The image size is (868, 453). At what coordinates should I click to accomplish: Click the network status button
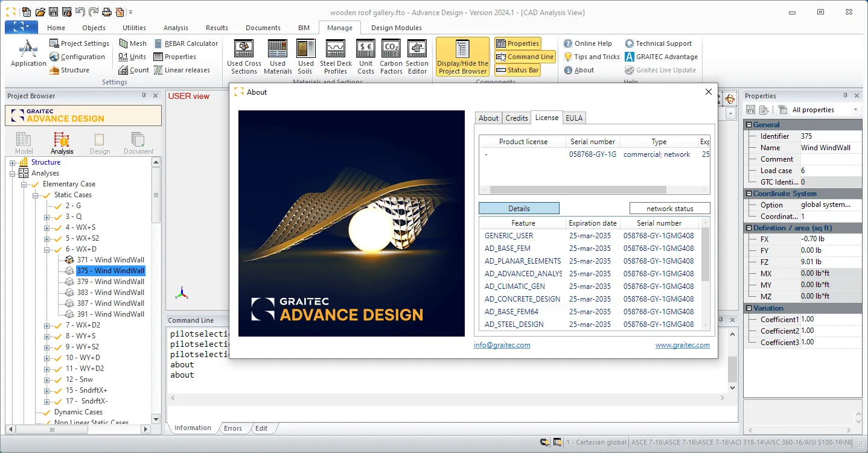tap(670, 209)
